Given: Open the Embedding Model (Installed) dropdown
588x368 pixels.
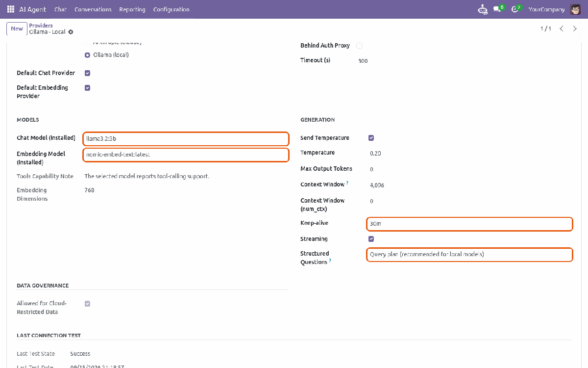Looking at the screenshot, I should pos(186,155).
